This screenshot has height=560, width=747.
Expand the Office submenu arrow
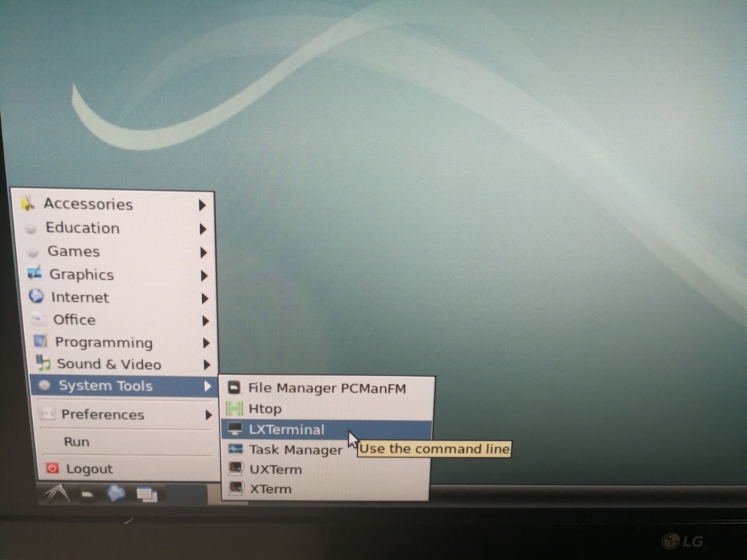pyautogui.click(x=205, y=321)
